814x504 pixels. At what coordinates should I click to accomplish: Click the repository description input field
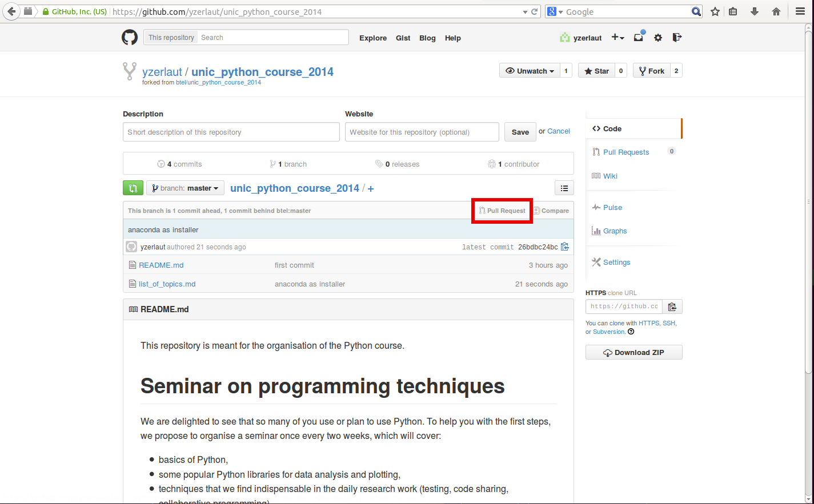coord(231,132)
